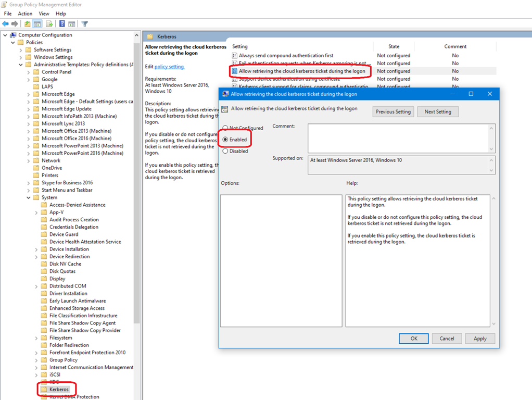The height and width of the screenshot is (400, 532).
Task: Expand the App-V node
Action: [x=36, y=212]
